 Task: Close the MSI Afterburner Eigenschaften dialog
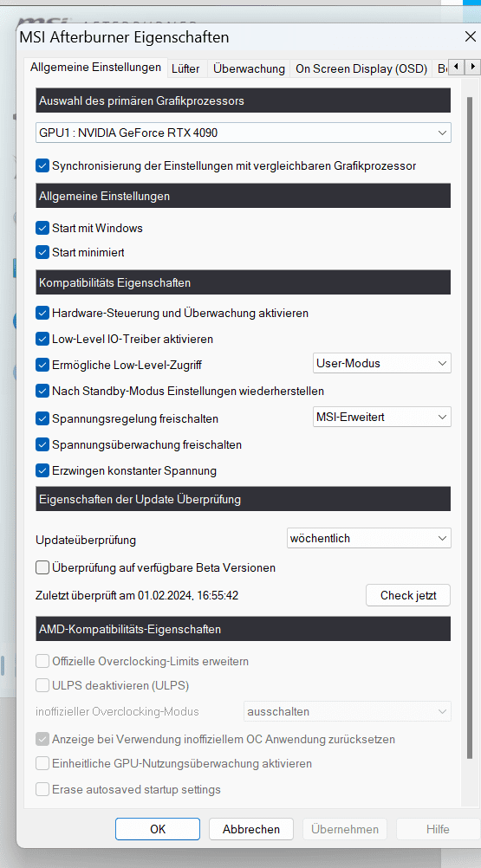470,37
